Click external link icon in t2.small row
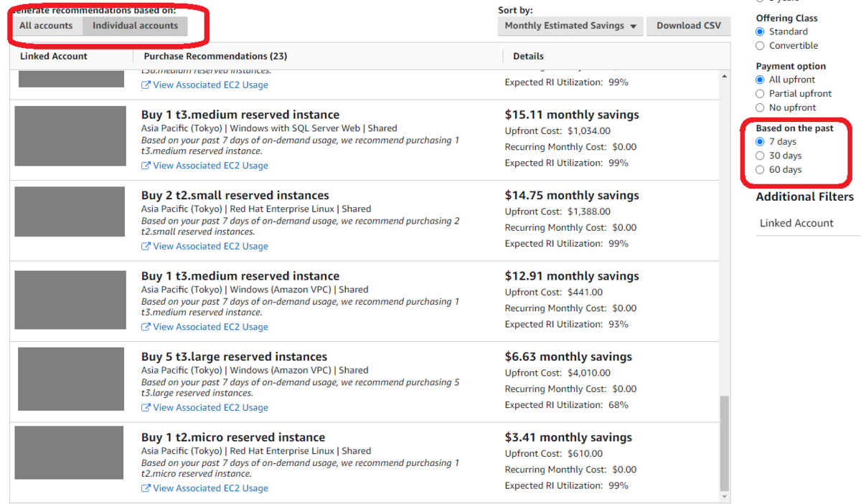This screenshot has width=861, height=504. [x=146, y=246]
